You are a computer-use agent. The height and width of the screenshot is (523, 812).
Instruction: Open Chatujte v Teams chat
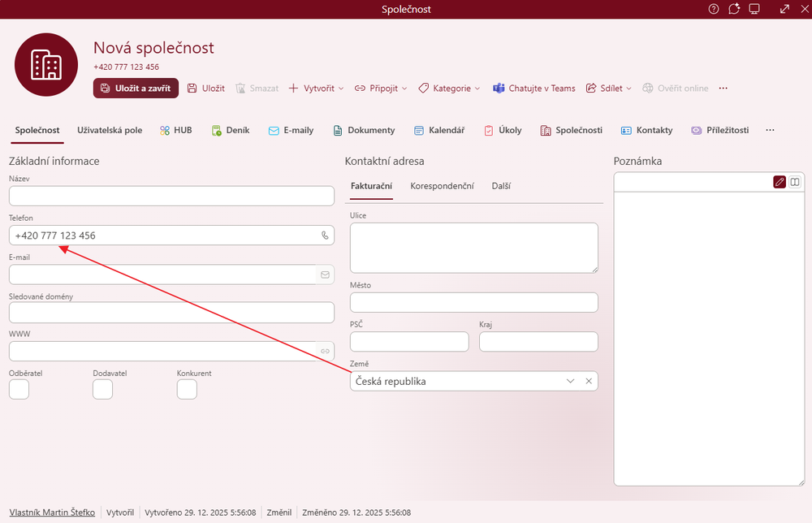[534, 88]
